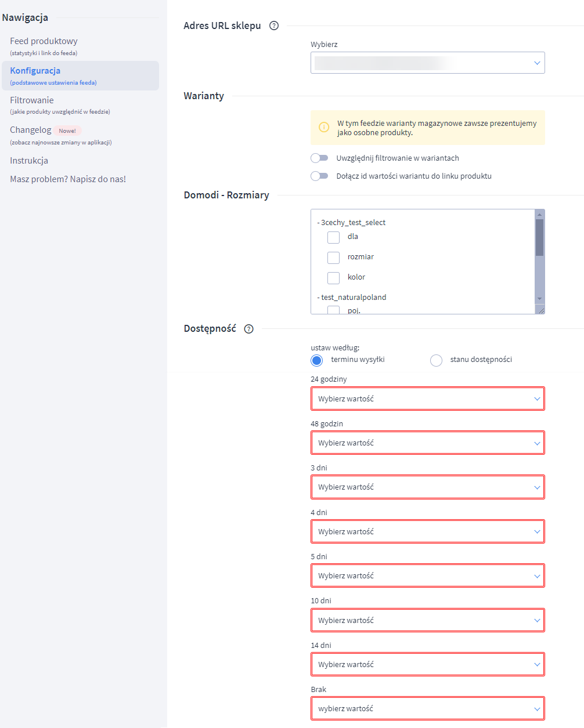Open the shop URL Wybierz dropdown
The height and width of the screenshot is (728, 584).
coord(427,63)
